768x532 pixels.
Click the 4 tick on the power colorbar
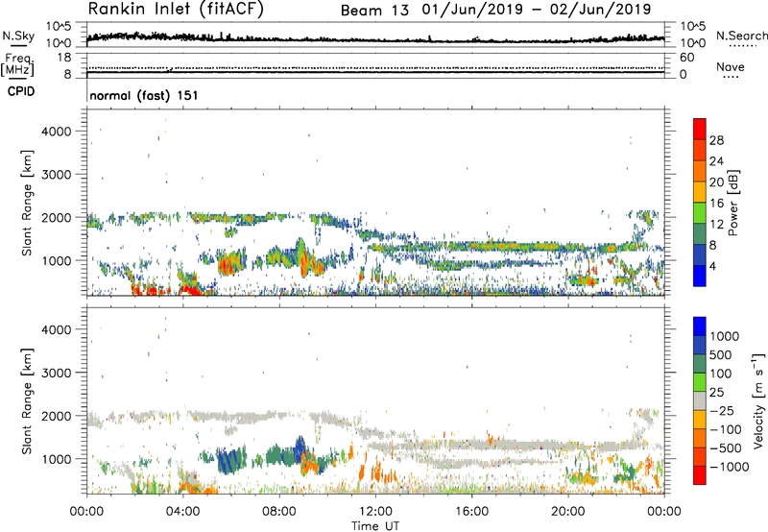[712, 266]
